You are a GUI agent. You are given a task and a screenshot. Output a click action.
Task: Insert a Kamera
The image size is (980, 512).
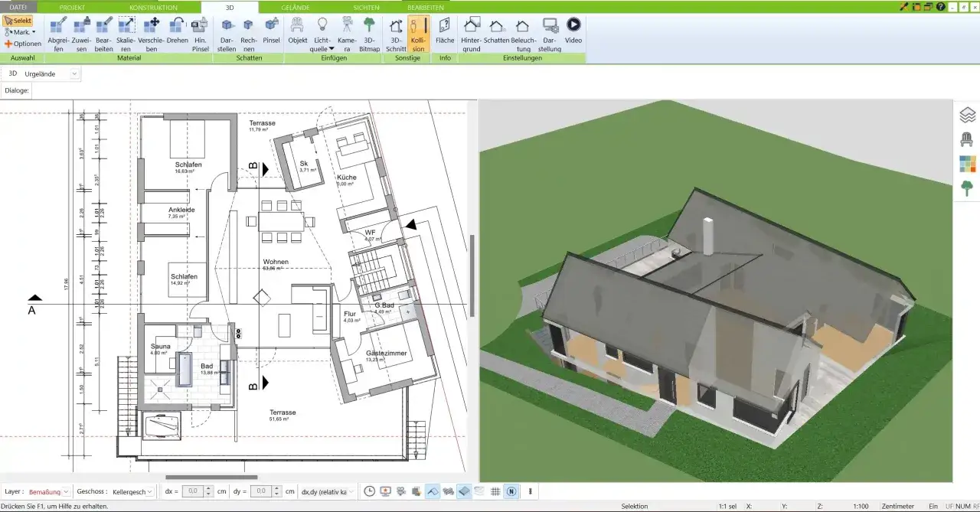click(347, 34)
